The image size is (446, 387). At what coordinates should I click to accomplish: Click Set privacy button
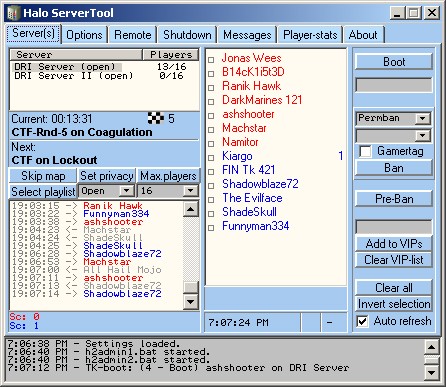coord(107,176)
